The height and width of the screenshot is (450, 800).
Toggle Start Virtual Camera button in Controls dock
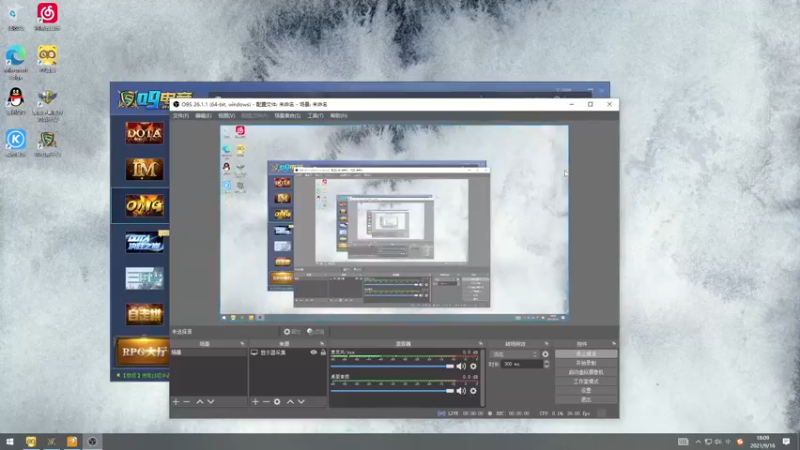[586, 372]
